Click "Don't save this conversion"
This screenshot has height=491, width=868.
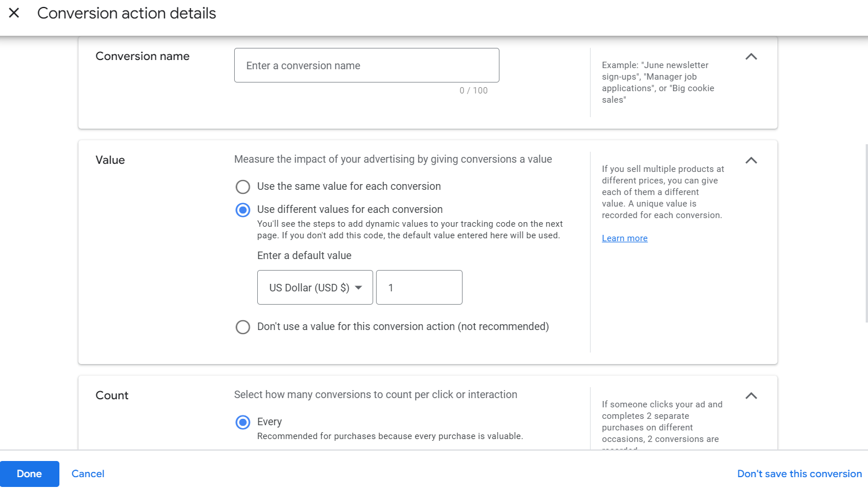click(799, 474)
